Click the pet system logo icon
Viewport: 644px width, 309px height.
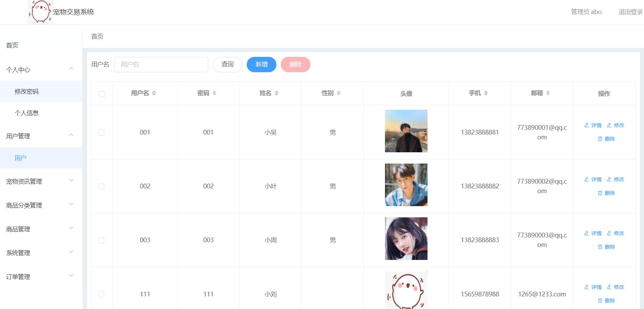point(40,12)
